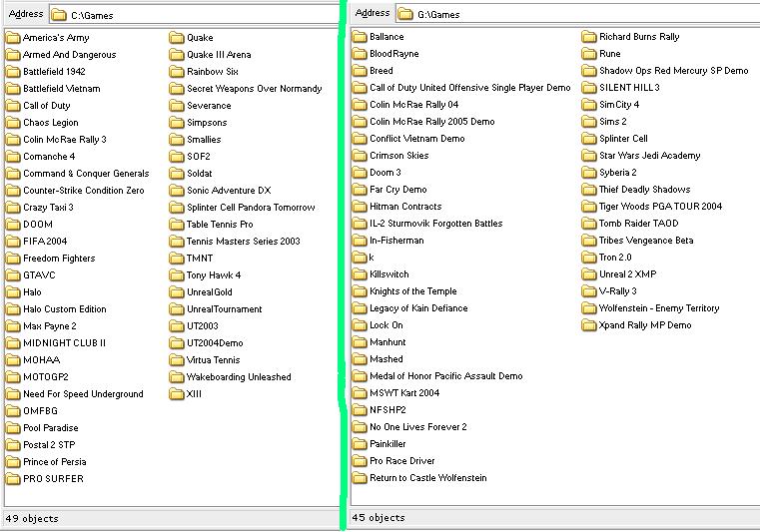Select the Wakeboarding Unleashed folder

pyautogui.click(x=231, y=377)
